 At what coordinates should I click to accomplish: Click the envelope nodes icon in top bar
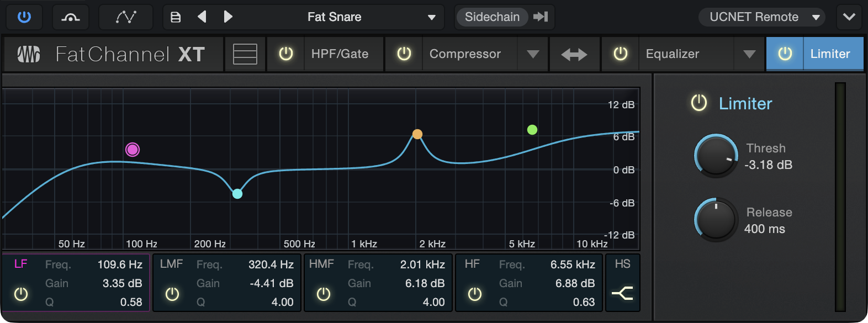coord(126,17)
